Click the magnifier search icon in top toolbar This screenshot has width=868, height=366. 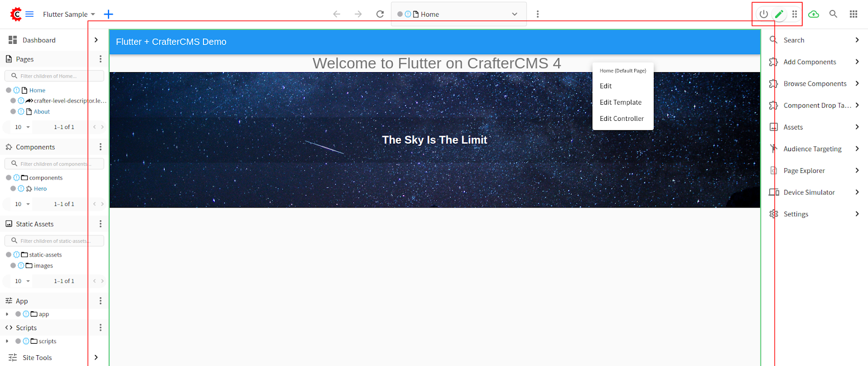833,14
